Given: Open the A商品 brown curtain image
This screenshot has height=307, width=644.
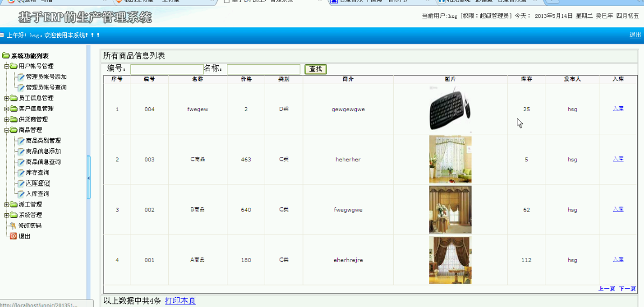Looking at the screenshot, I should (x=450, y=260).
